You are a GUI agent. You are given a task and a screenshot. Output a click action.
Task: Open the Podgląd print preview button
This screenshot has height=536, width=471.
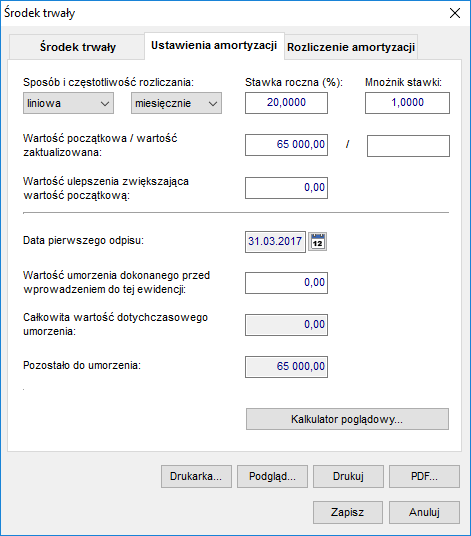tap(272, 476)
